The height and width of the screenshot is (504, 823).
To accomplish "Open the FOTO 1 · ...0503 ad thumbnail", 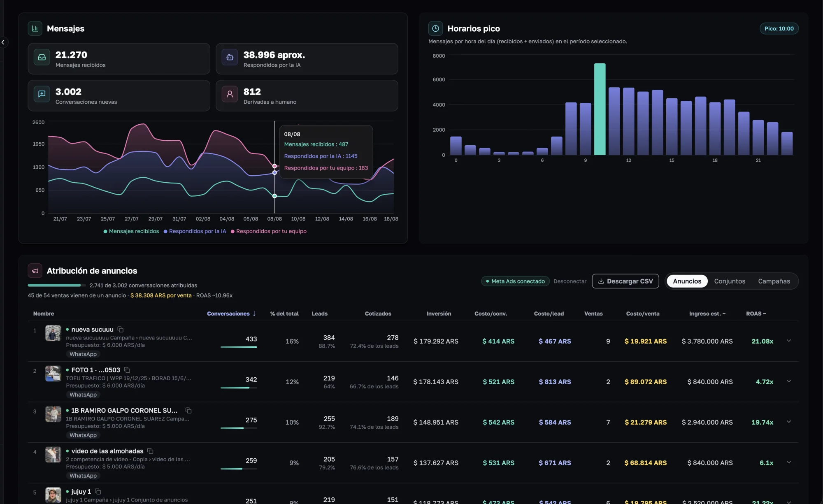I will click(x=53, y=374).
